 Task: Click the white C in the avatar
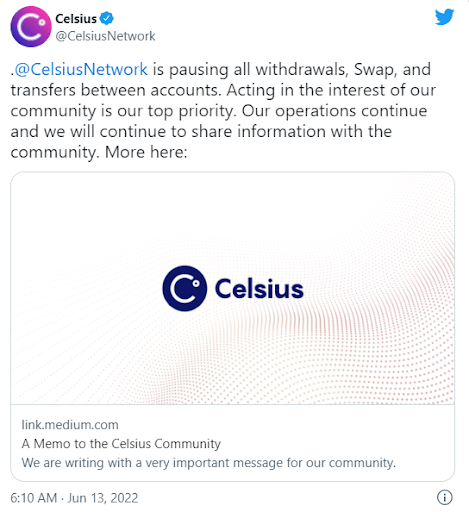(x=30, y=27)
